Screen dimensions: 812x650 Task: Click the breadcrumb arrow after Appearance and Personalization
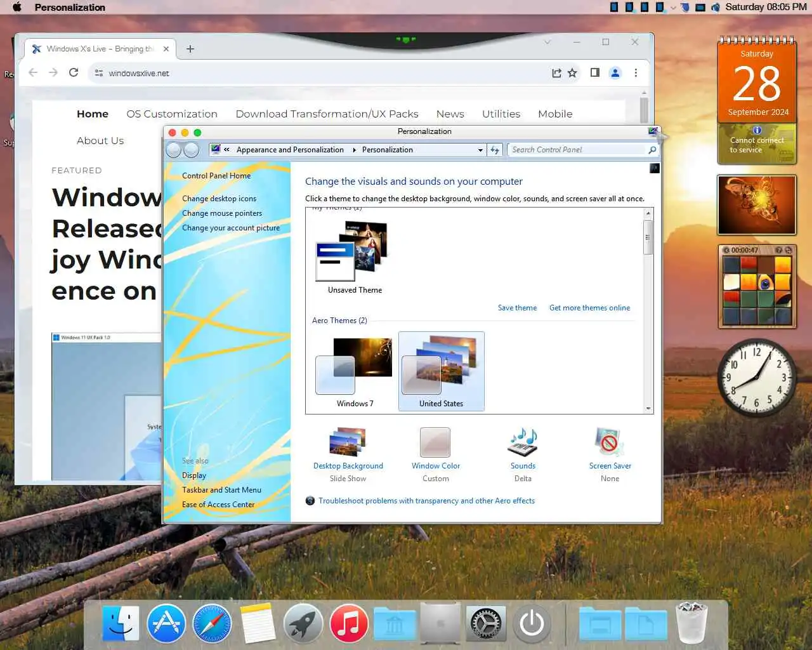tap(354, 150)
